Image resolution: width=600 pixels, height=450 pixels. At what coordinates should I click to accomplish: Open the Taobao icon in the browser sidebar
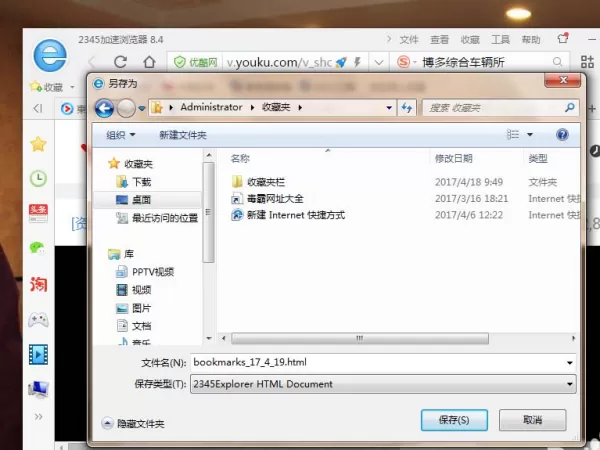pos(38,284)
